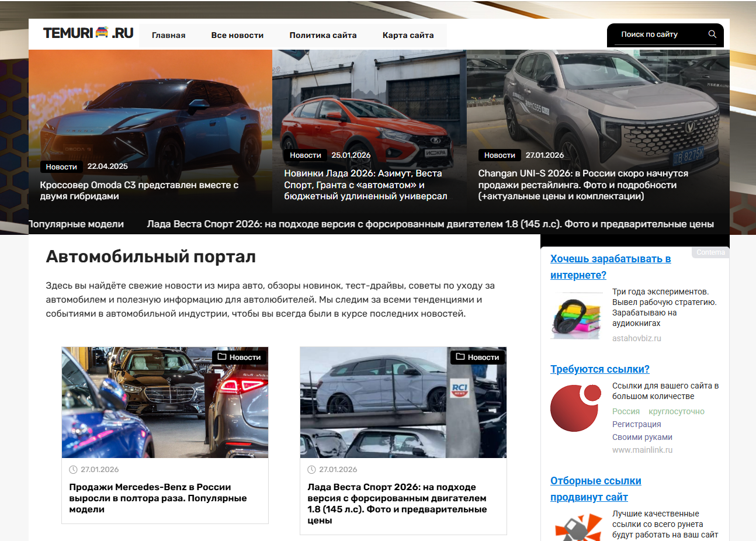Click the Своими руками link in the ad
756x541 pixels.
pos(642,437)
